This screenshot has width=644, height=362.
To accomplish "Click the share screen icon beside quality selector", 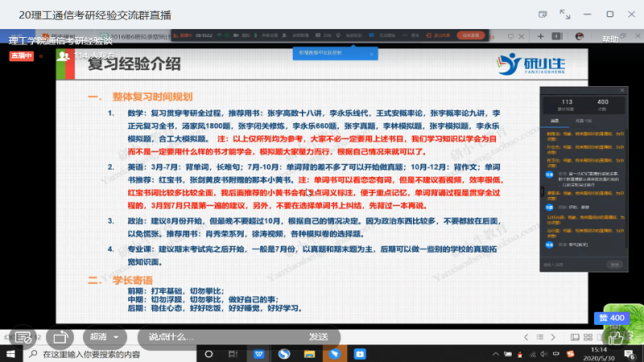I will click(x=59, y=336).
